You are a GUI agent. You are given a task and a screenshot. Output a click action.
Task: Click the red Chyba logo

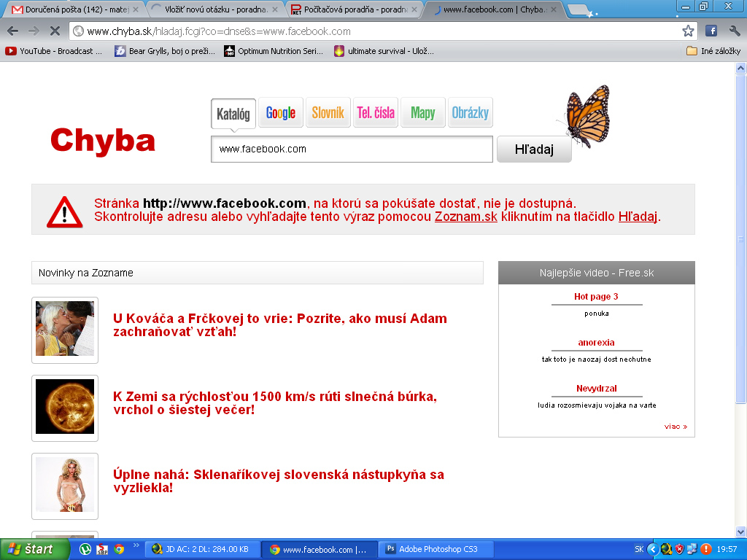coord(103,141)
